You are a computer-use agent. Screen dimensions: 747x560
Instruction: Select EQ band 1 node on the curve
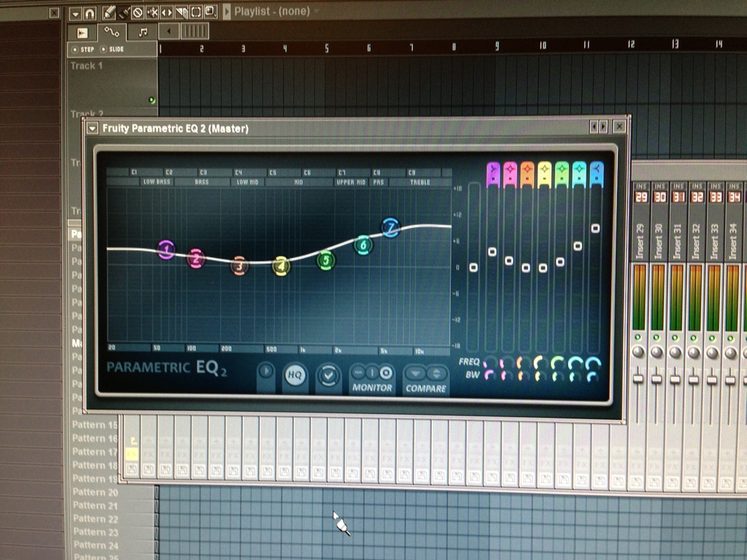(x=166, y=249)
